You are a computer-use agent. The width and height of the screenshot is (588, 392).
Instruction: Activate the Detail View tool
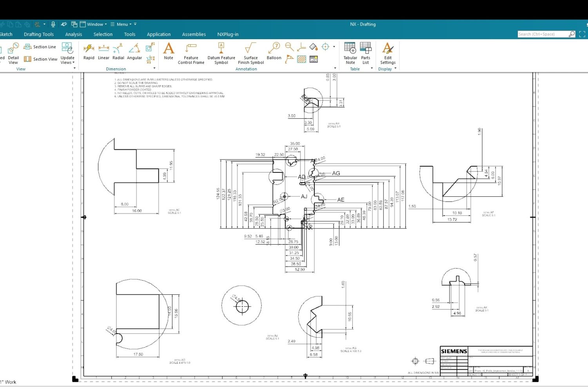13,54
